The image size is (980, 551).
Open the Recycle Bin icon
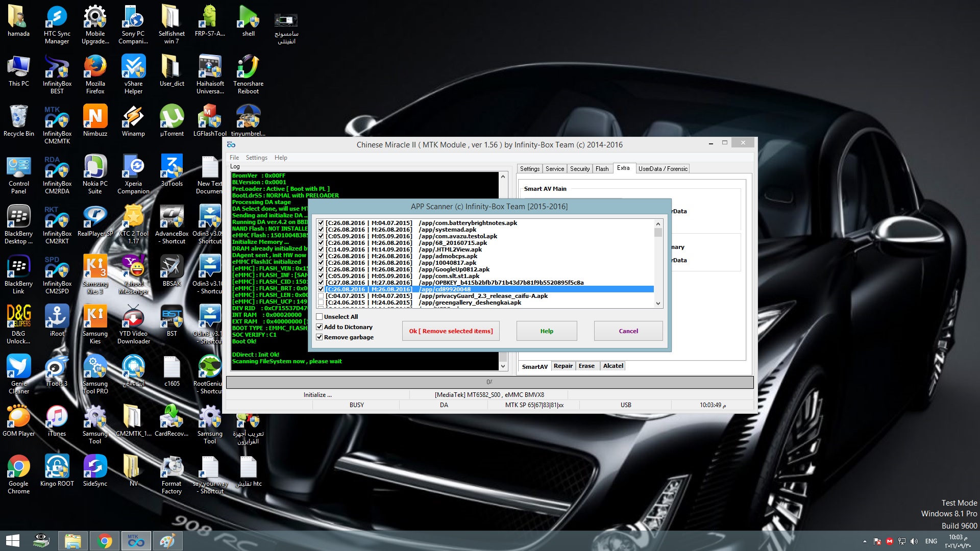(x=18, y=120)
